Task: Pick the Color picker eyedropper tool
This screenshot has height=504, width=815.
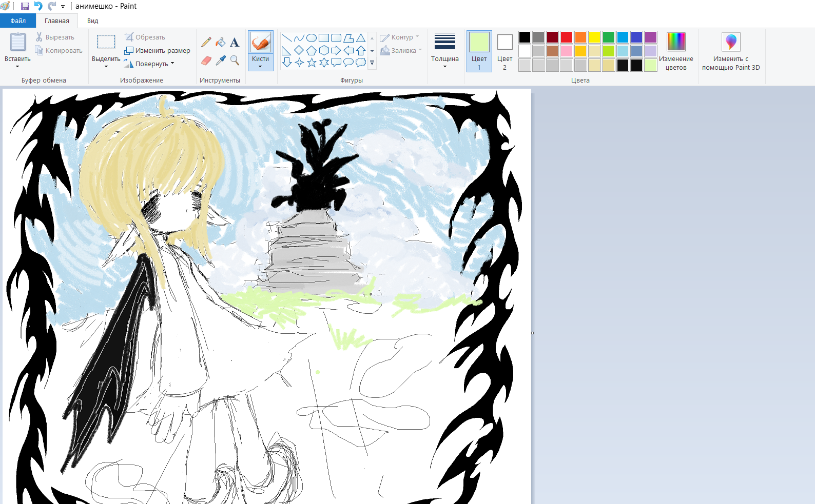Action: 221,61
